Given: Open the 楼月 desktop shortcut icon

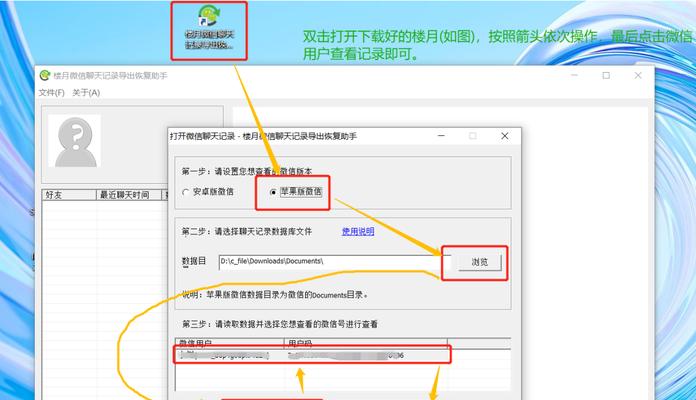Looking at the screenshot, I should click(x=209, y=28).
